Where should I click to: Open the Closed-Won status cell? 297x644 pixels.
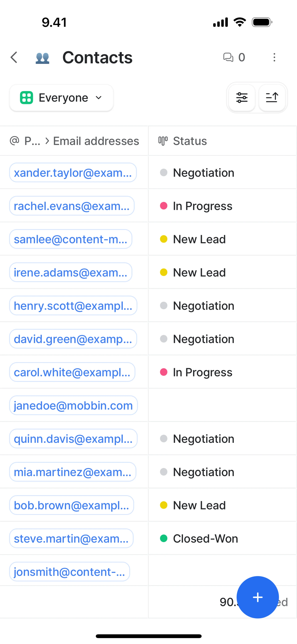[x=205, y=538]
